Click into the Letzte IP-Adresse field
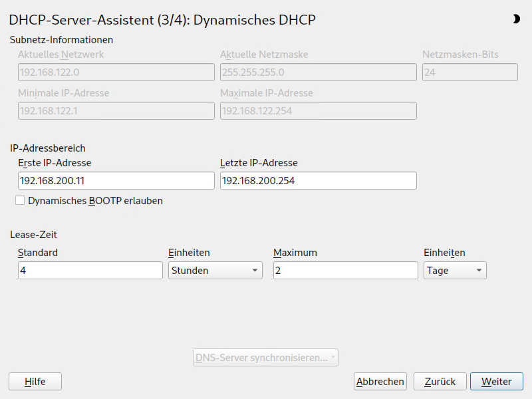Screen dimensions: 532x399 pos(318,181)
